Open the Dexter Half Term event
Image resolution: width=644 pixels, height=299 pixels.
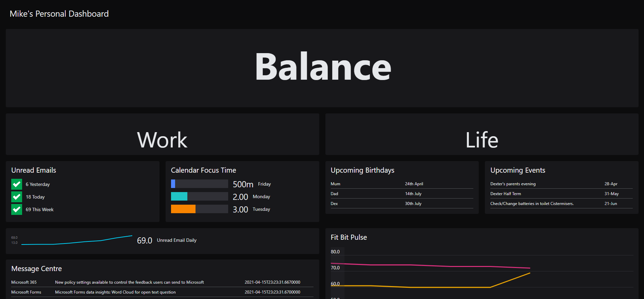click(561, 194)
